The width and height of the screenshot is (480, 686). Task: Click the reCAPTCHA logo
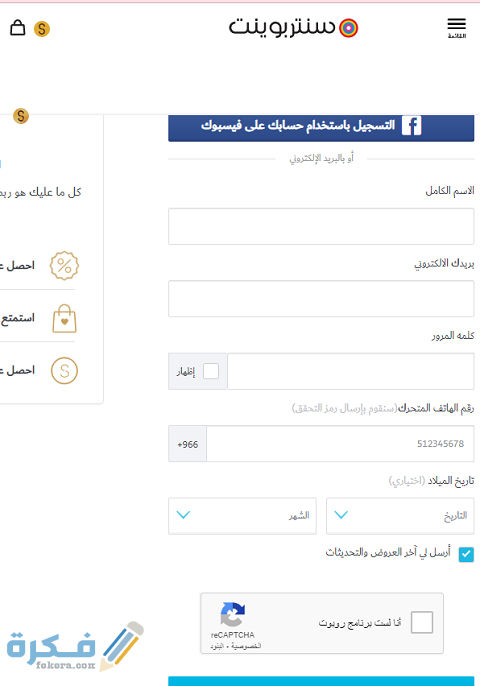tap(233, 614)
